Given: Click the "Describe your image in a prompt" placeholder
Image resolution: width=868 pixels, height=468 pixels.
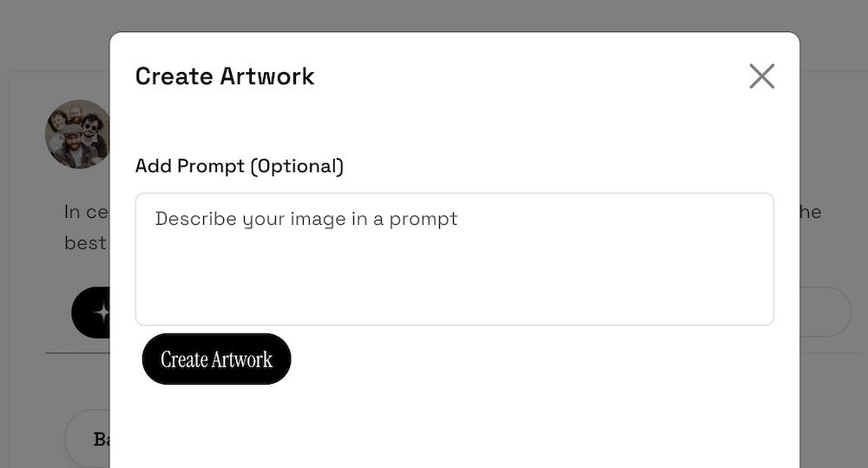Looking at the screenshot, I should [306, 219].
